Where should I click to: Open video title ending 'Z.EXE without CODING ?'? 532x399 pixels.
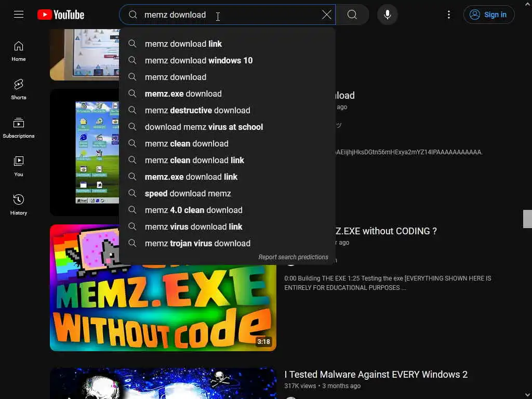386,231
